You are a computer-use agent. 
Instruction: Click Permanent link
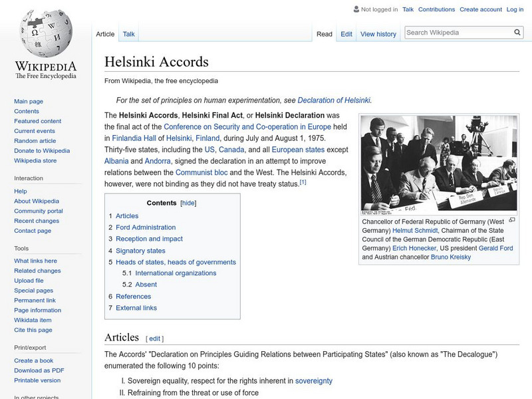pos(35,301)
